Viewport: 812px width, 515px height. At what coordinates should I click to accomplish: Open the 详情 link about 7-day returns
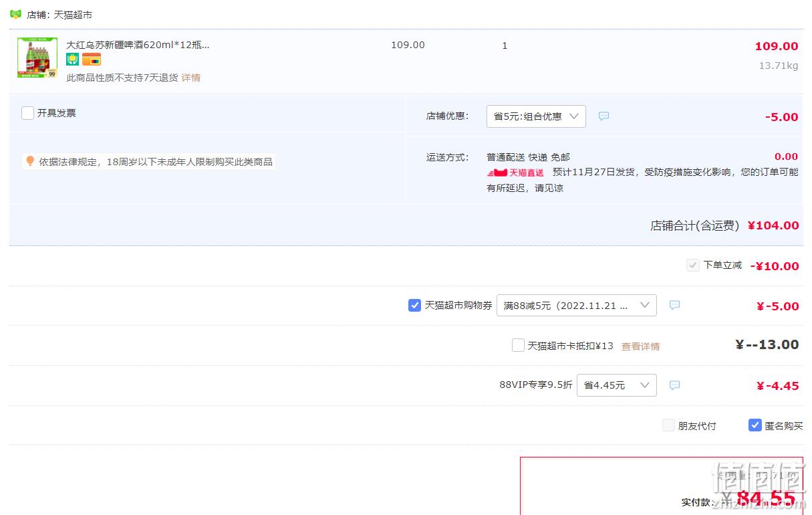pyautogui.click(x=191, y=78)
